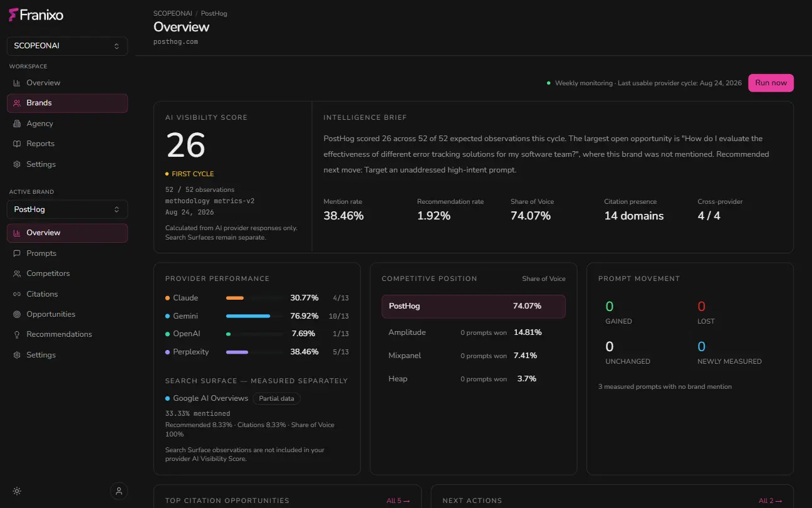The image size is (812, 508).
Task: Click the Competitors people icon
Action: pos(17,273)
